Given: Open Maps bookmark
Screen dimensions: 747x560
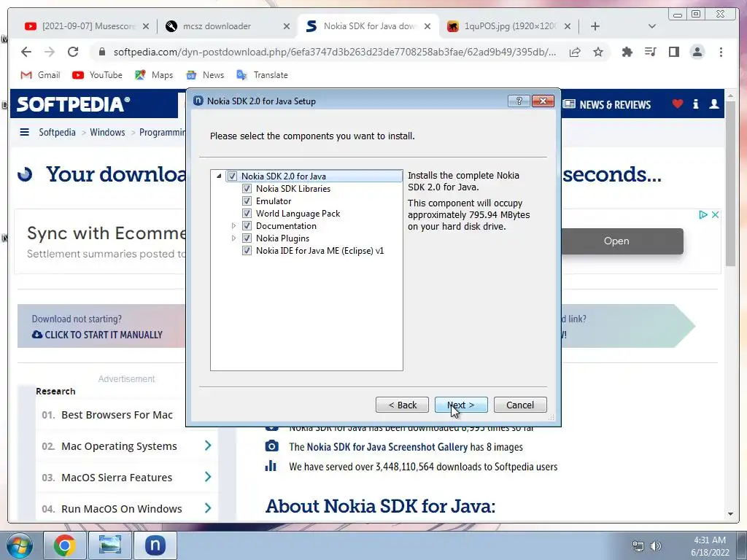Looking at the screenshot, I should point(154,75).
